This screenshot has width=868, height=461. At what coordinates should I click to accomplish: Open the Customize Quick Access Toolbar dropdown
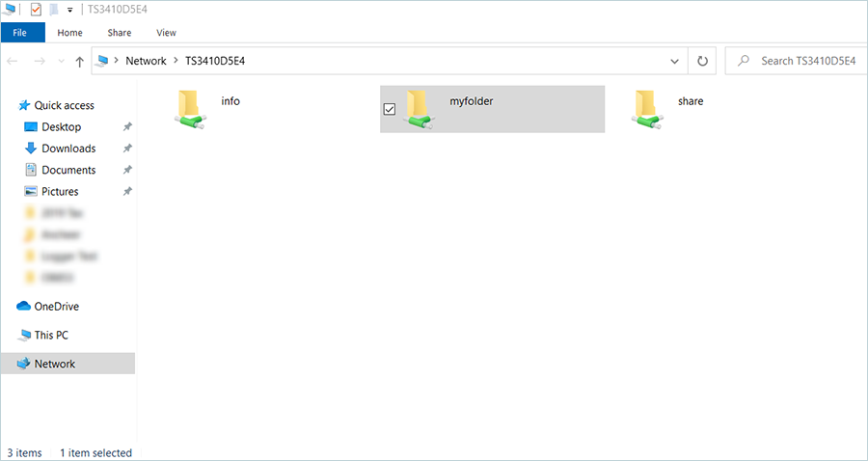coord(69,10)
